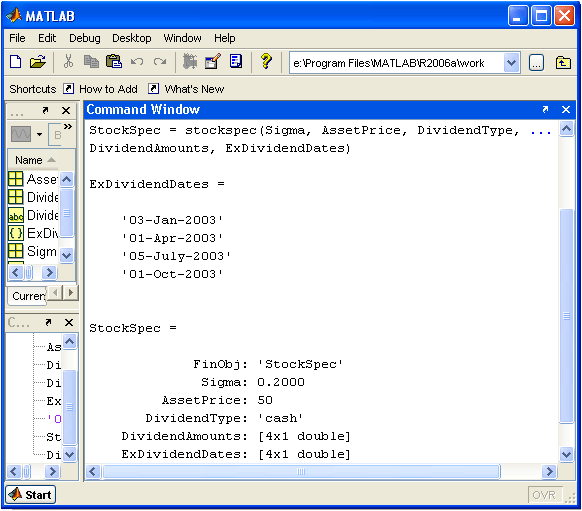Open the Window menu
Screen dimensions: 582x511
click(x=182, y=38)
